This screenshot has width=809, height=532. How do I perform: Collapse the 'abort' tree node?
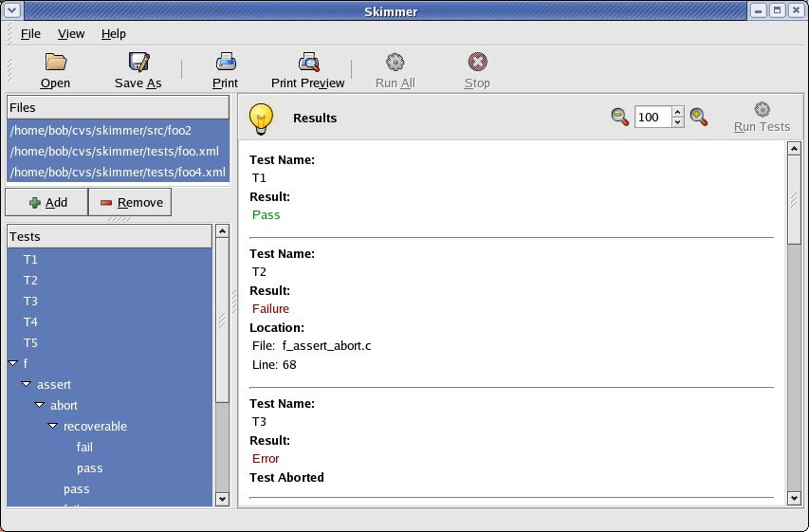click(x=40, y=406)
